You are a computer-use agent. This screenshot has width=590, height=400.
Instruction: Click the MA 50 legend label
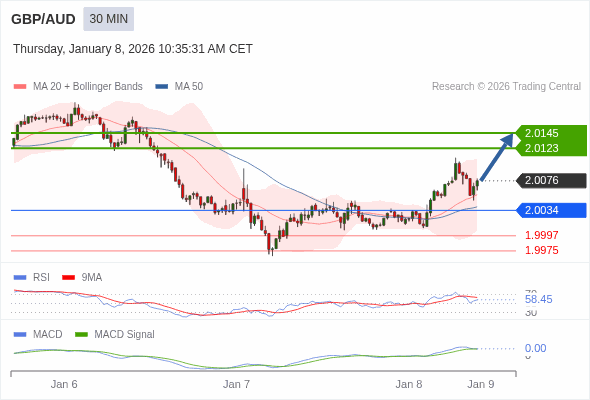189,87
